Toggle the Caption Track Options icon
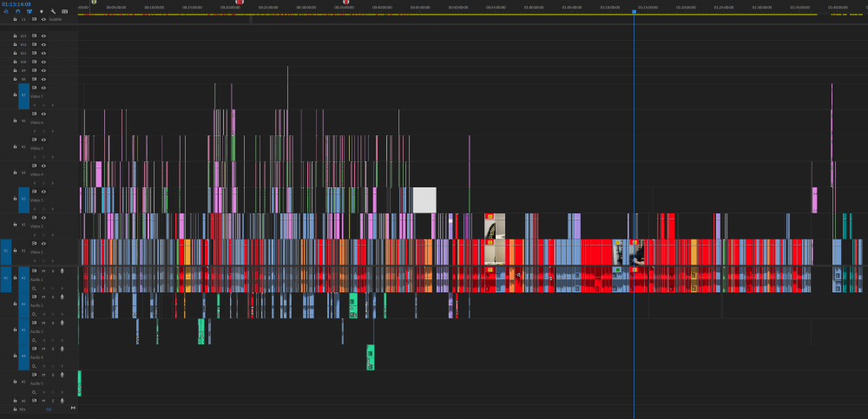The width and height of the screenshot is (868, 419). click(64, 11)
